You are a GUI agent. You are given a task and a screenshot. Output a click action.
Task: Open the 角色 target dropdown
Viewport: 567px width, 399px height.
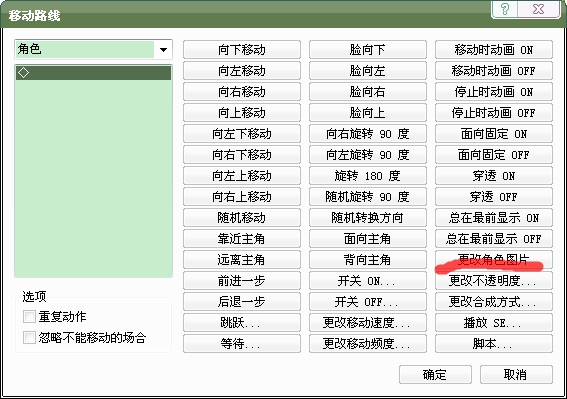click(93, 49)
